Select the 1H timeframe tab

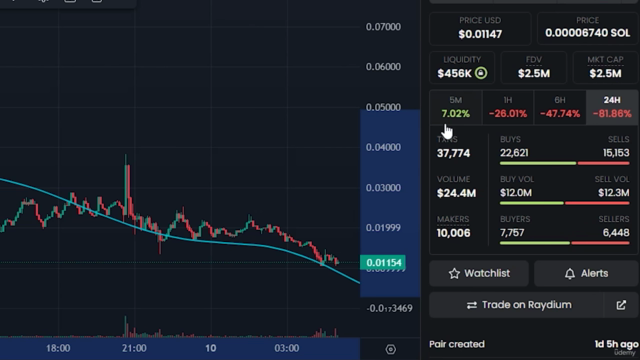tap(508, 107)
